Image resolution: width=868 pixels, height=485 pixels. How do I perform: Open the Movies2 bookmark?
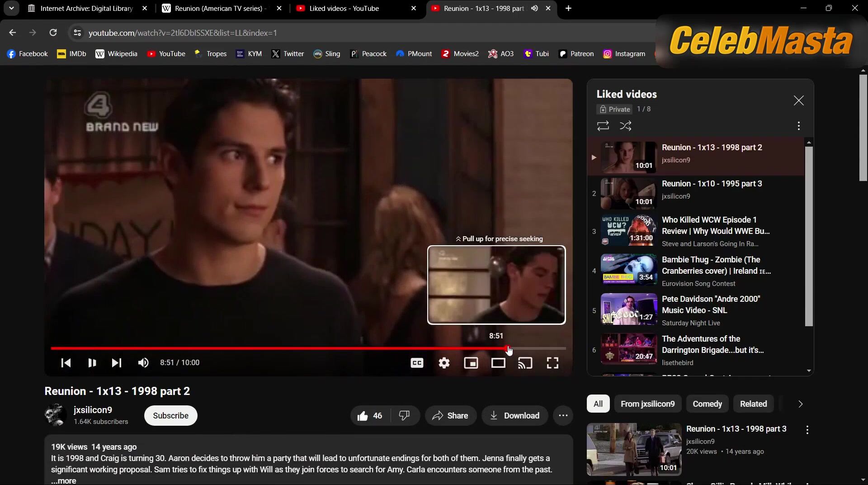point(460,54)
